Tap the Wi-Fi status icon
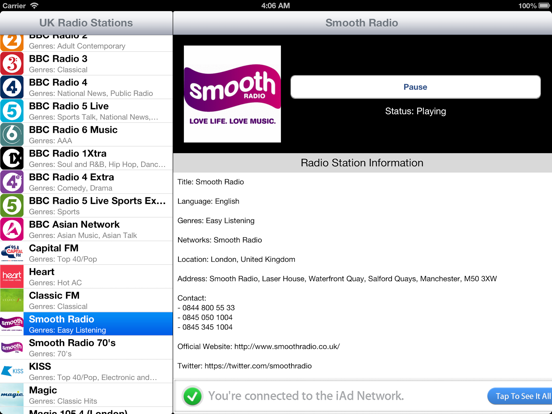 tap(34, 5)
